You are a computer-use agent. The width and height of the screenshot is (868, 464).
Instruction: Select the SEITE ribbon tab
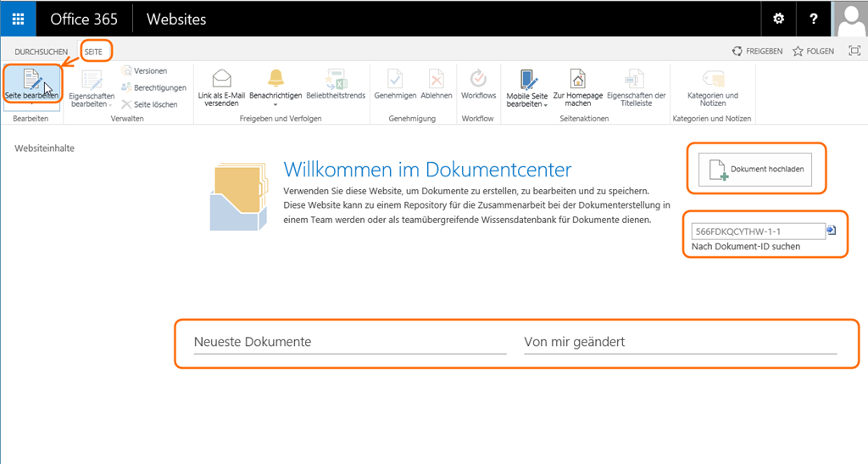[93, 52]
